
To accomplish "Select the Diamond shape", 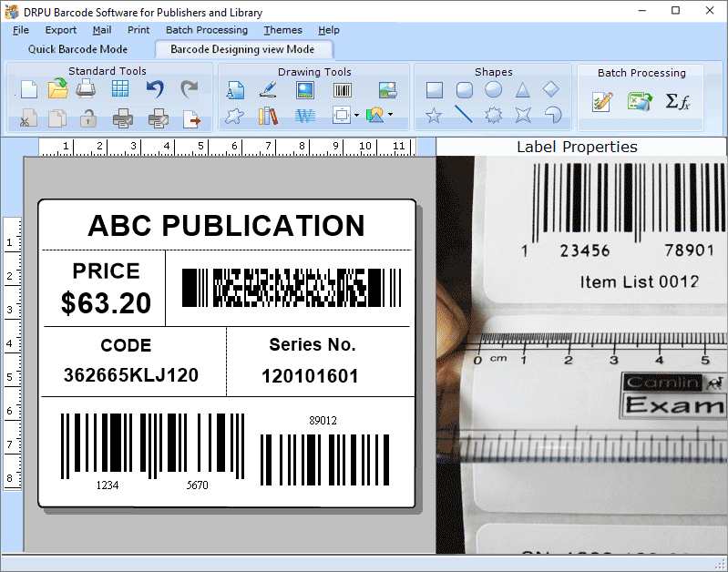I will click(x=551, y=89).
